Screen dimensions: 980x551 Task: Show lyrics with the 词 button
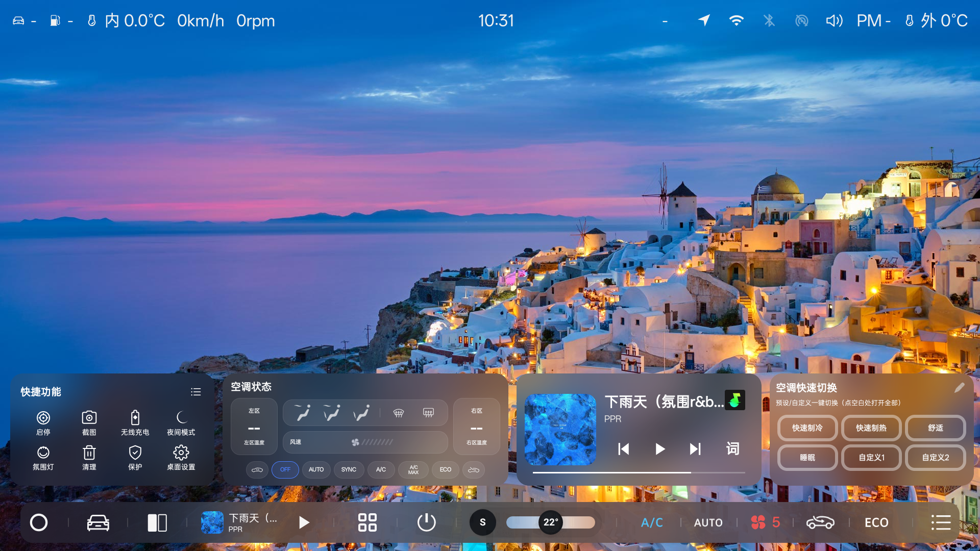tap(733, 449)
